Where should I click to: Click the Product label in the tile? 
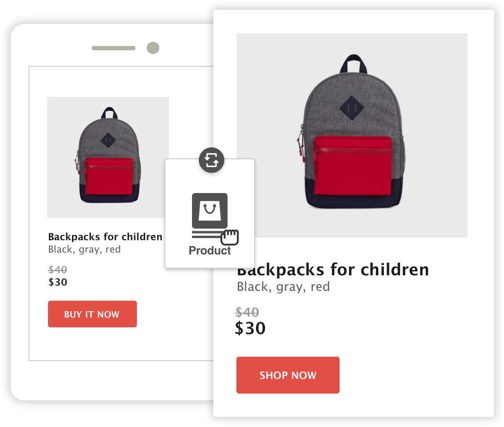[210, 250]
